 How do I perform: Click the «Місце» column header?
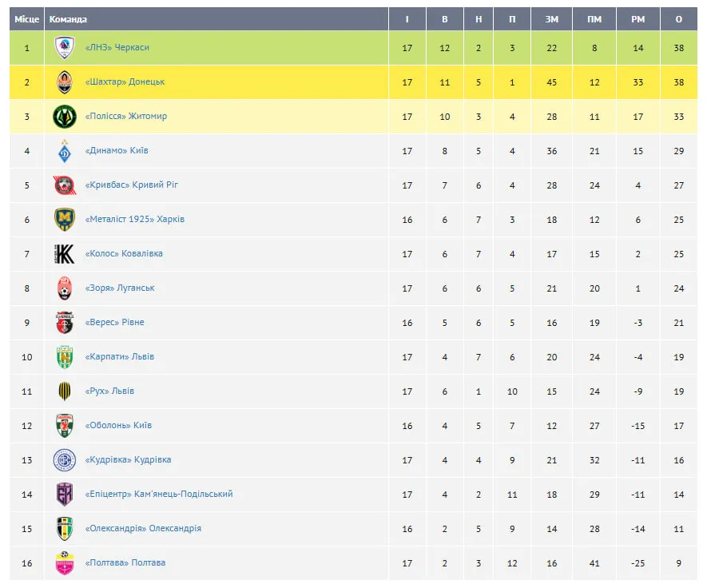pos(27,19)
